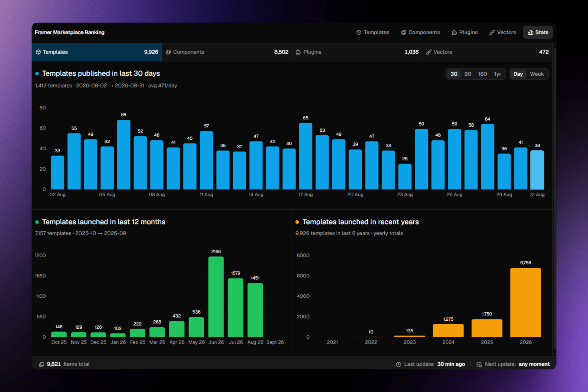Click Framer Marketplace Ranking title
588x392 pixels.
pos(70,32)
